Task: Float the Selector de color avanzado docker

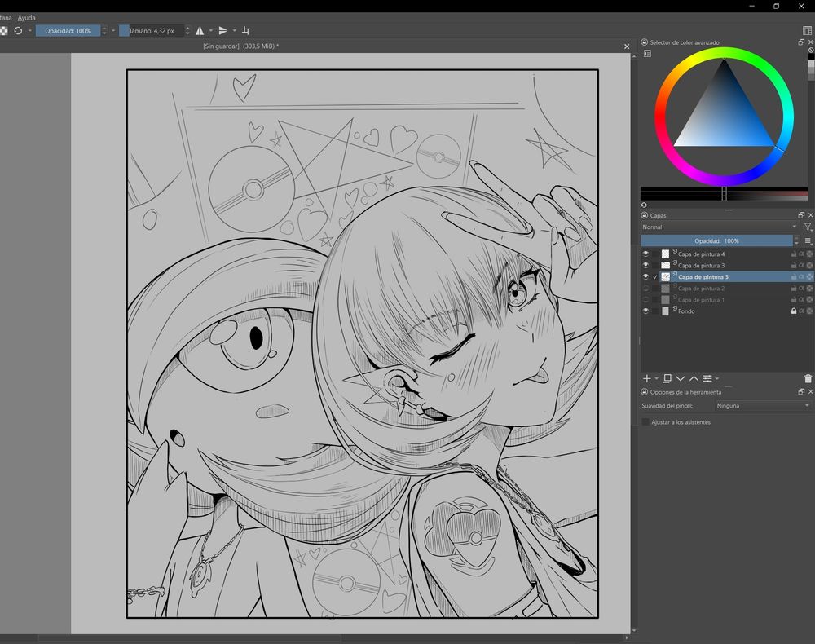Action: click(x=801, y=42)
